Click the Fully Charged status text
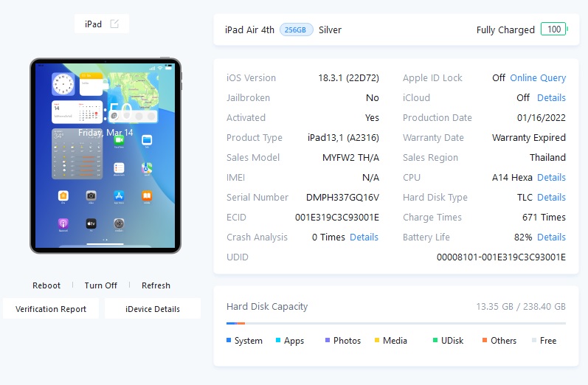The image size is (588, 385). (x=505, y=30)
